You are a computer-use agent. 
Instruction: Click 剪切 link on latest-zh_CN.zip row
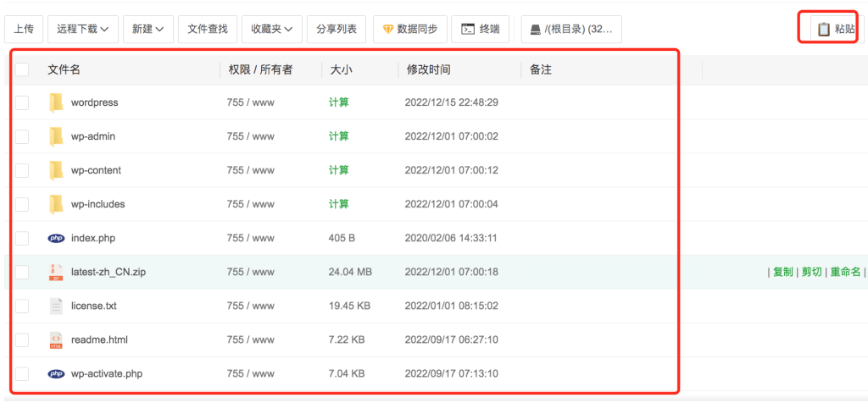coord(811,272)
